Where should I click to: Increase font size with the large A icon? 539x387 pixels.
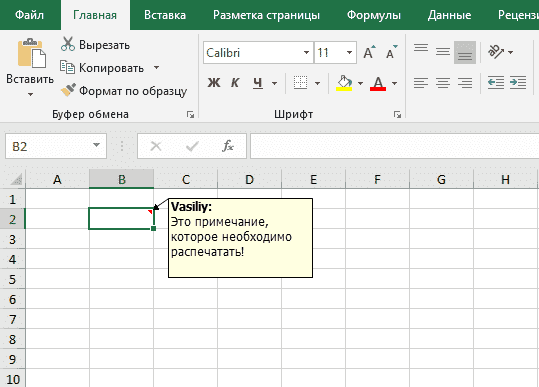(x=369, y=52)
